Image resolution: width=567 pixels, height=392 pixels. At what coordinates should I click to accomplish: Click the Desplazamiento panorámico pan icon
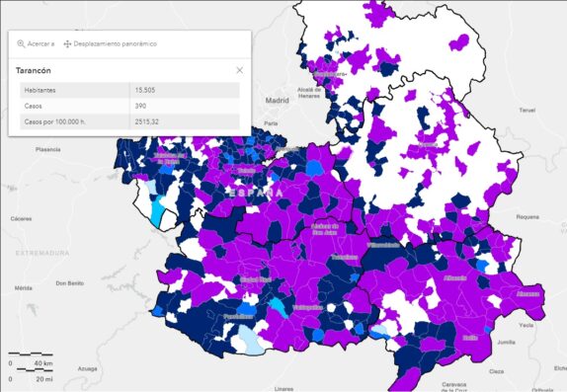(x=67, y=43)
